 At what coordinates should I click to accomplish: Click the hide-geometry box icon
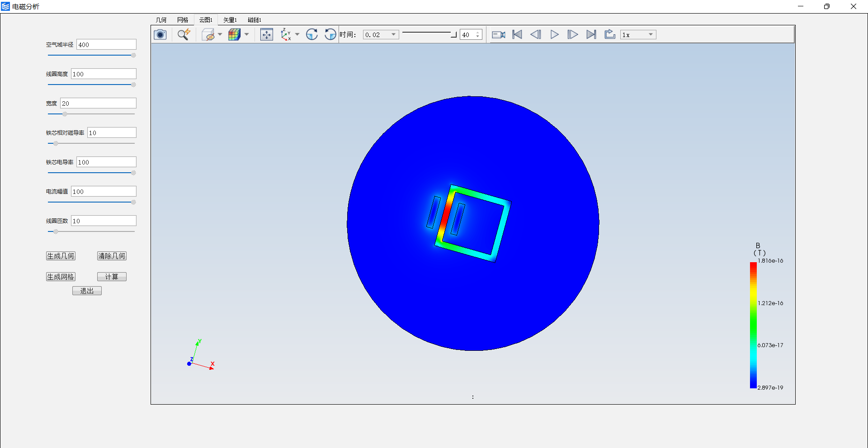click(x=208, y=35)
